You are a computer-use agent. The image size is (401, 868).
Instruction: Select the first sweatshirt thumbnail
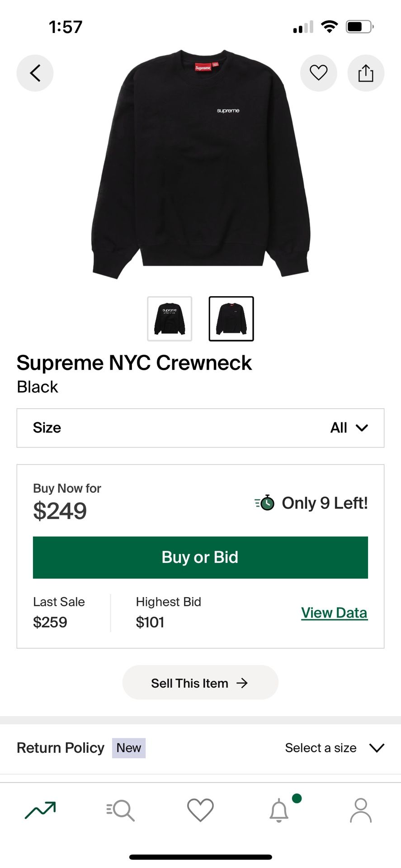170,319
